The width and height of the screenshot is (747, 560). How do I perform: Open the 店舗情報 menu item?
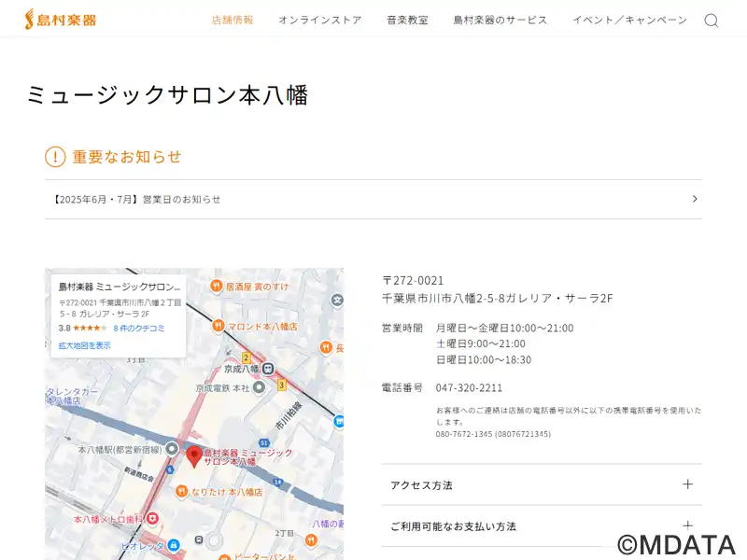pyautogui.click(x=233, y=20)
